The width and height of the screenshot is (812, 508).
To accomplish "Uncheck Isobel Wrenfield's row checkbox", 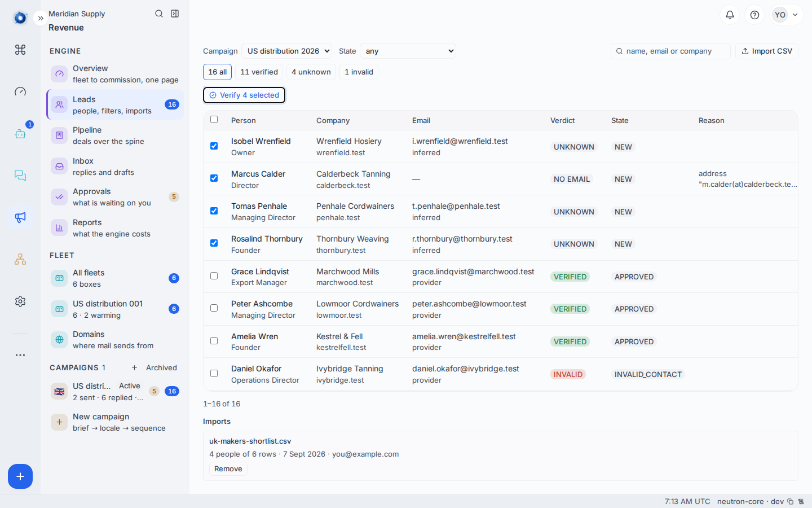I will (214, 146).
